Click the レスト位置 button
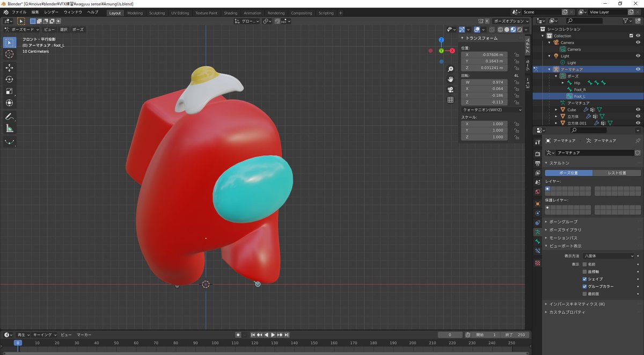644x355 pixels. click(617, 173)
